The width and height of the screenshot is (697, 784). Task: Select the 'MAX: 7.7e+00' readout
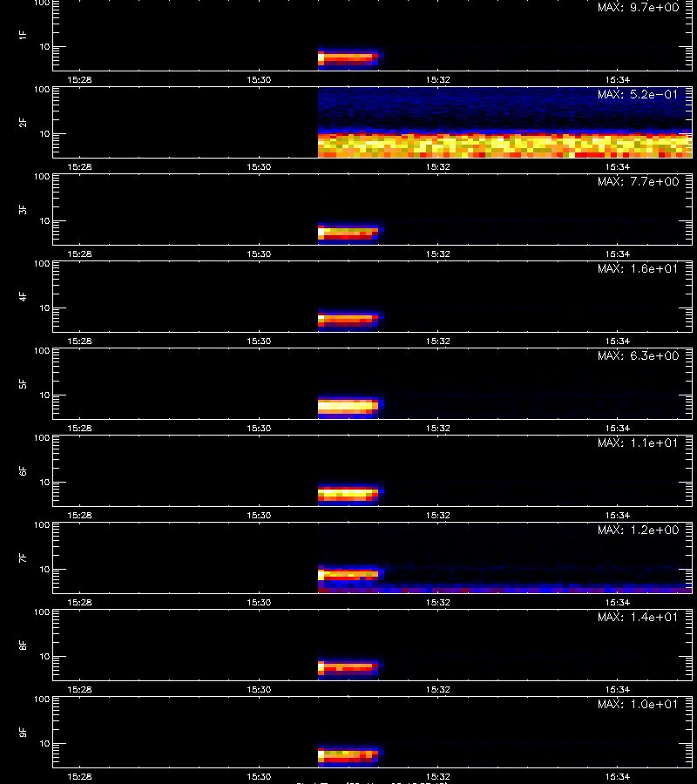coord(638,181)
